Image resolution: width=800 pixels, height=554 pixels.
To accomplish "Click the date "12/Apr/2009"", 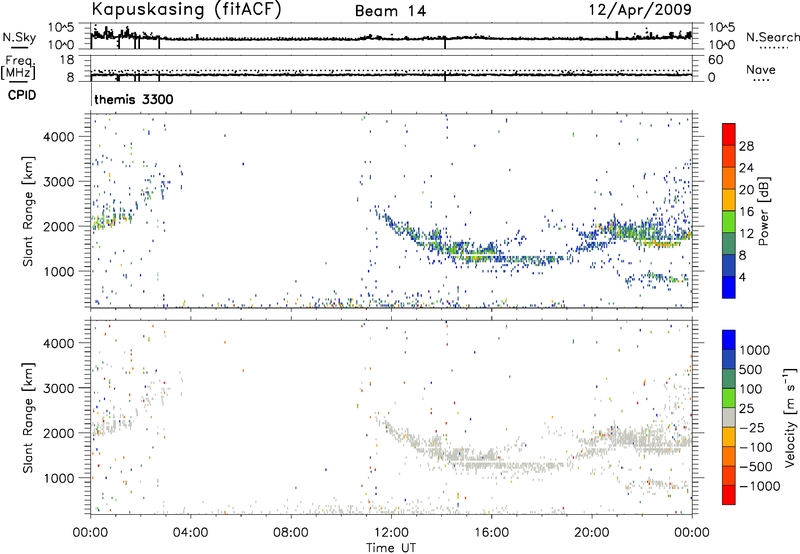I will click(640, 10).
